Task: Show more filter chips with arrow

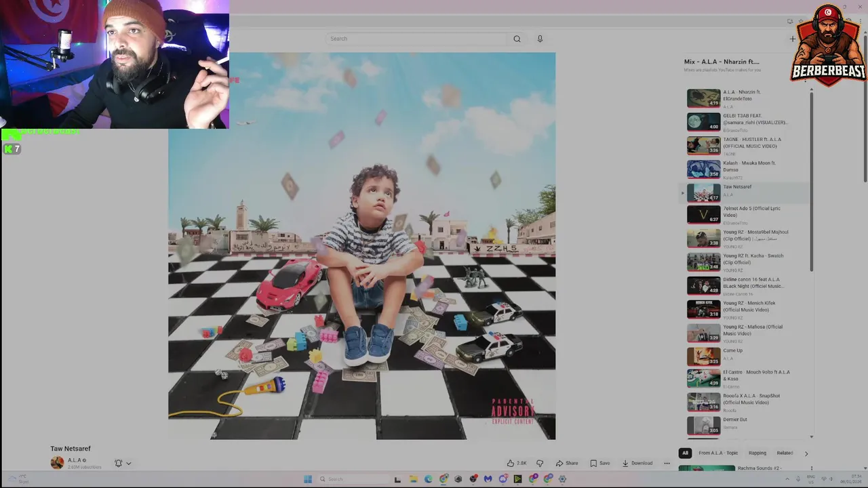Action: (x=806, y=453)
